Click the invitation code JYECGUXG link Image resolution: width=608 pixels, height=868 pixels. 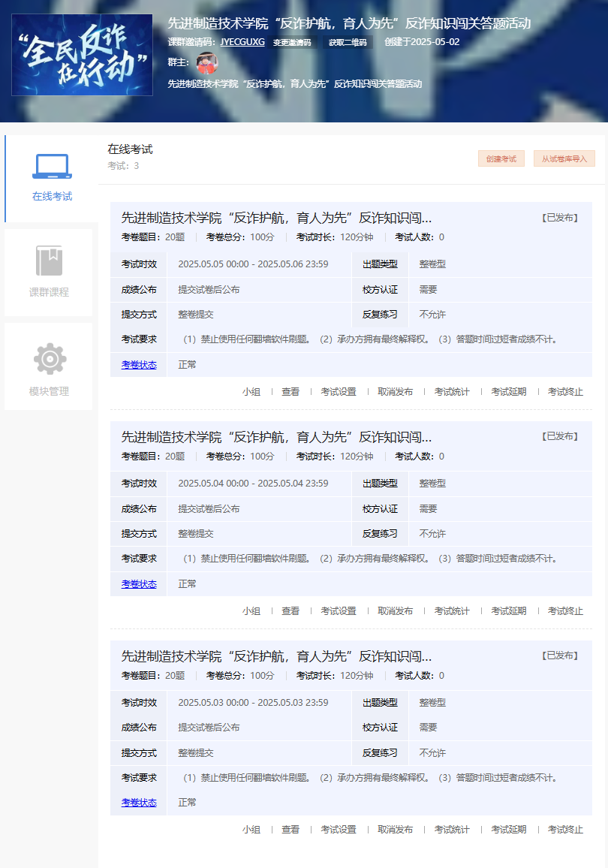[242, 42]
